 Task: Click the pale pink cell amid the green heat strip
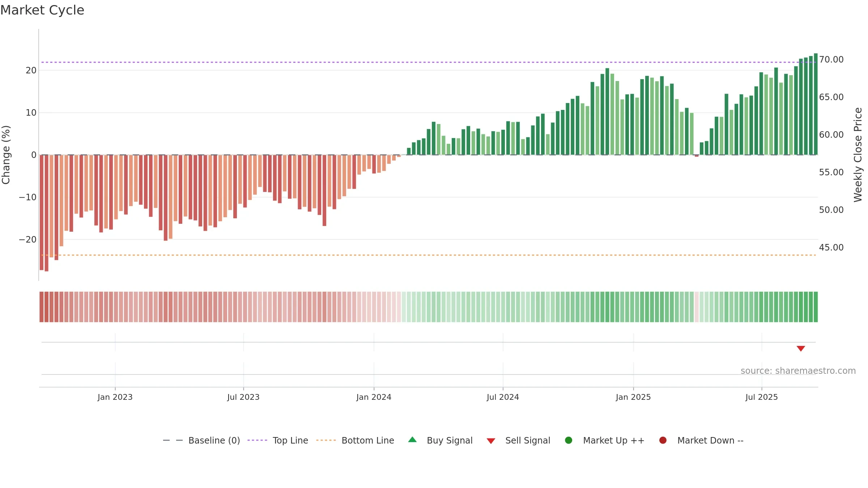697,307
